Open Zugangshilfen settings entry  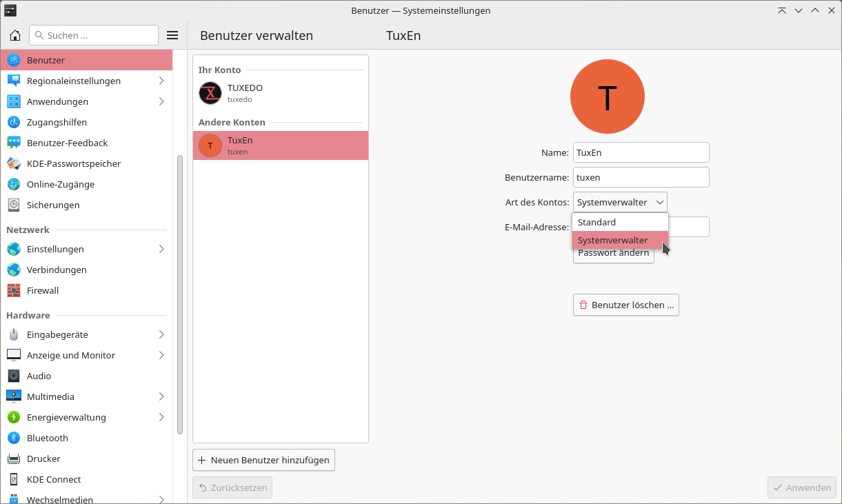pos(86,122)
